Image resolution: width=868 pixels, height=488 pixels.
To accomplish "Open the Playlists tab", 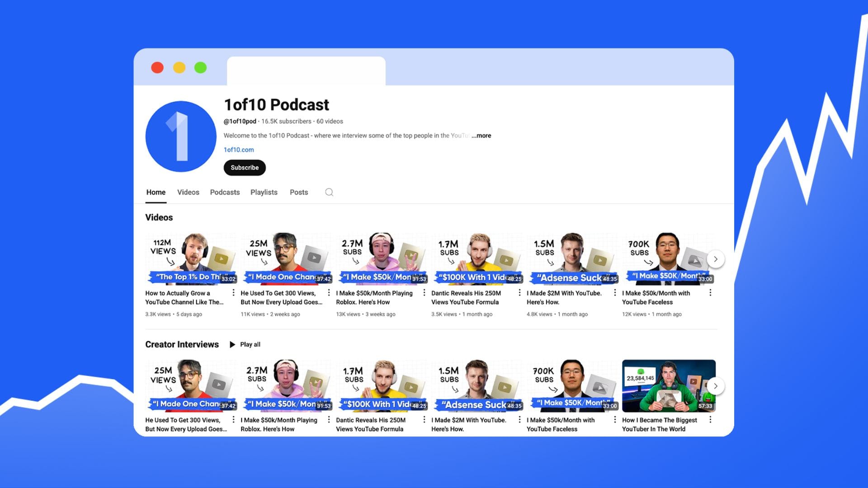I will coord(264,192).
